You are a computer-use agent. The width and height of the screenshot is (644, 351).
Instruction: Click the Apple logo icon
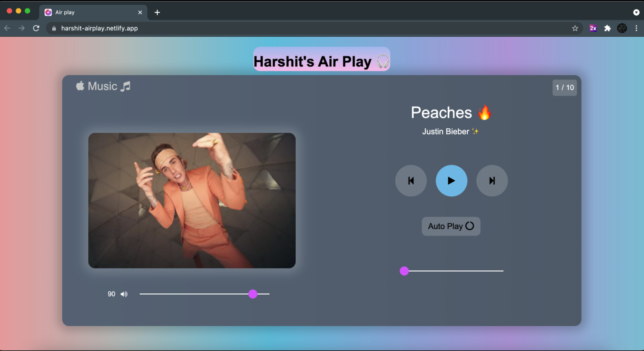point(80,86)
